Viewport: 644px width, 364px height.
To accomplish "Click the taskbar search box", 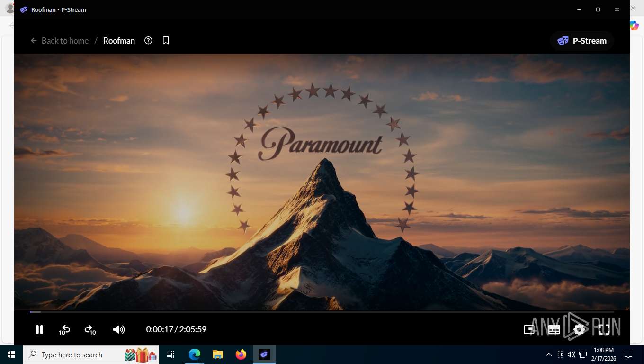I will pos(91,355).
